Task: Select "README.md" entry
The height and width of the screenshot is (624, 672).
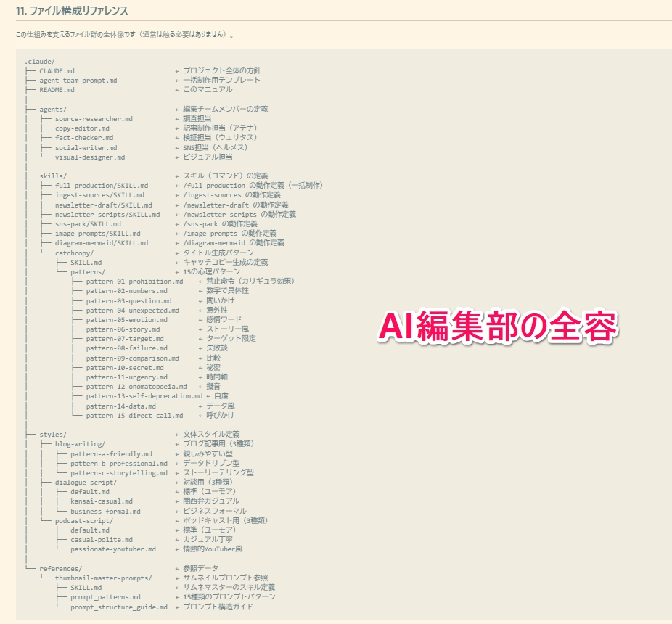Action: (x=57, y=89)
